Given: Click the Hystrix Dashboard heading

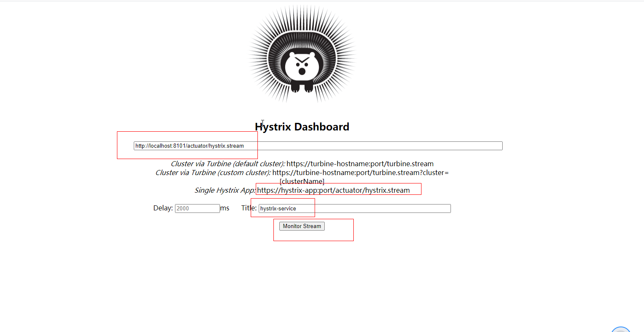Looking at the screenshot, I should [x=302, y=127].
